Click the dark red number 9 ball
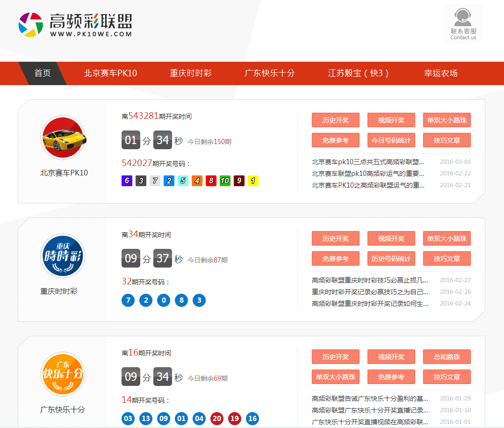504x428 pixels. pos(239,181)
